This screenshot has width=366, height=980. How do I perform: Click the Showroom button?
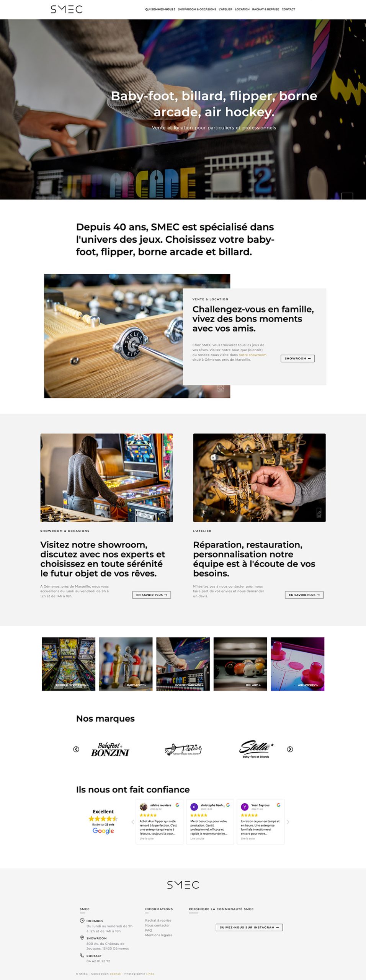(297, 358)
